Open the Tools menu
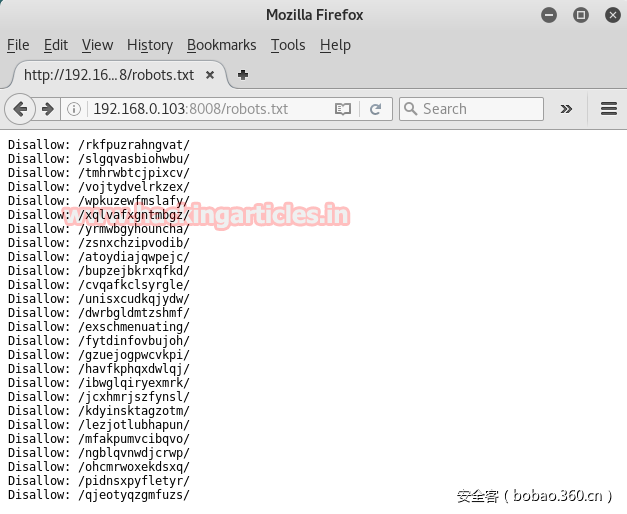Screen dimensions: 627x514 coord(288,45)
